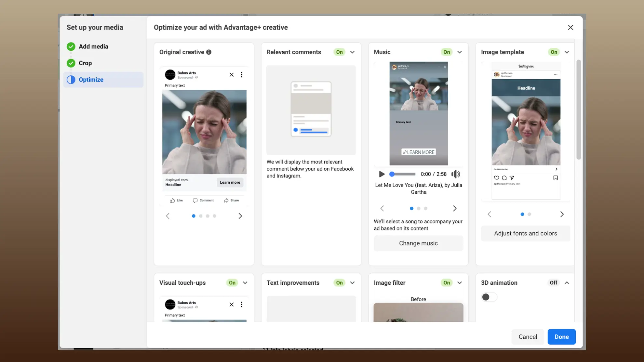This screenshot has height=362, width=644.
Task: Show previous image template preview
Action: [490, 214]
